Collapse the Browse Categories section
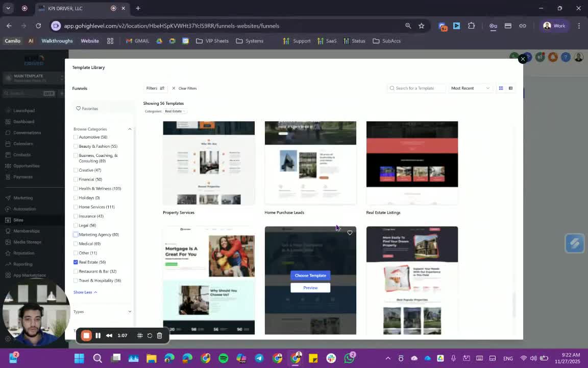This screenshot has width=588, height=368. 130,129
